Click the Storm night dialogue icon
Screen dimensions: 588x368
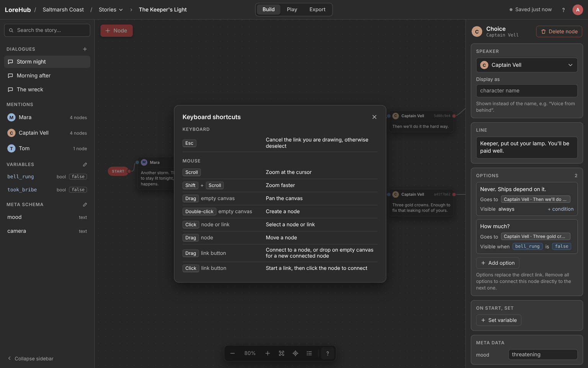[x=10, y=62]
